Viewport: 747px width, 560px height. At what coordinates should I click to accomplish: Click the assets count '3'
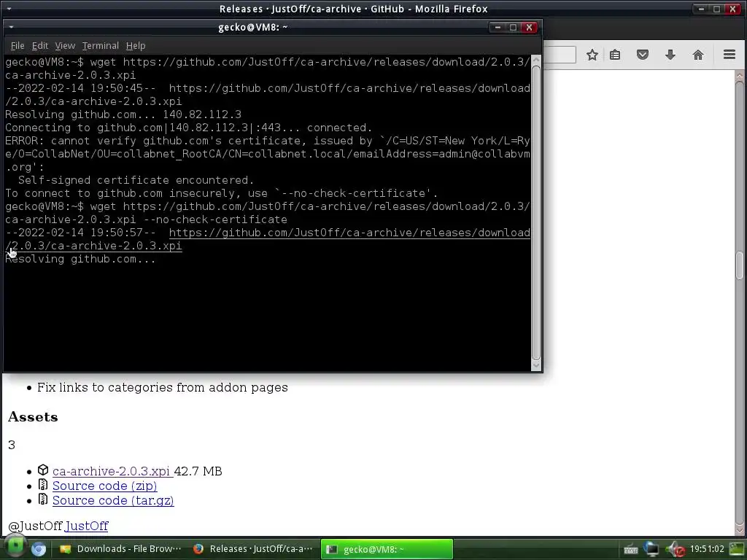(12, 445)
